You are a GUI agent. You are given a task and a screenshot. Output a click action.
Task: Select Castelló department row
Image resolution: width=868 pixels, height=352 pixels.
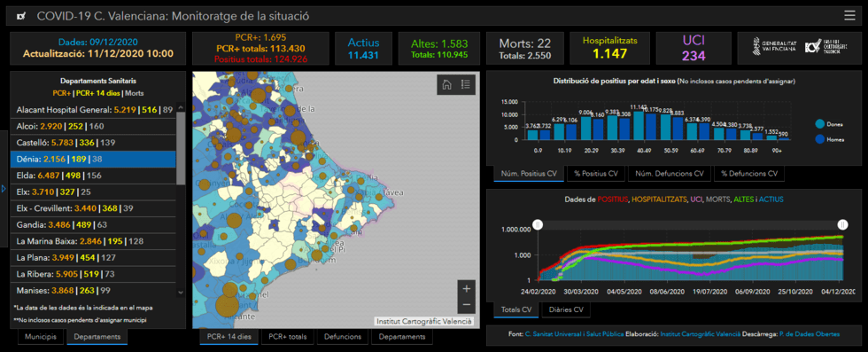tap(93, 143)
